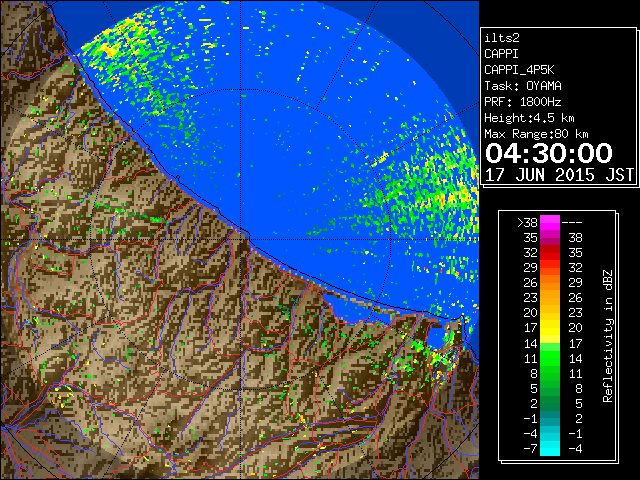Click the '-7' legend label on left
This screenshot has width=640, height=480.
[x=530, y=449]
